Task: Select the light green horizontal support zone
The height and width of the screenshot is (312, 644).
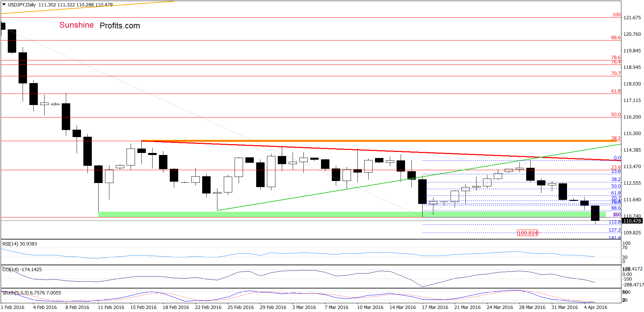Action: pos(352,214)
